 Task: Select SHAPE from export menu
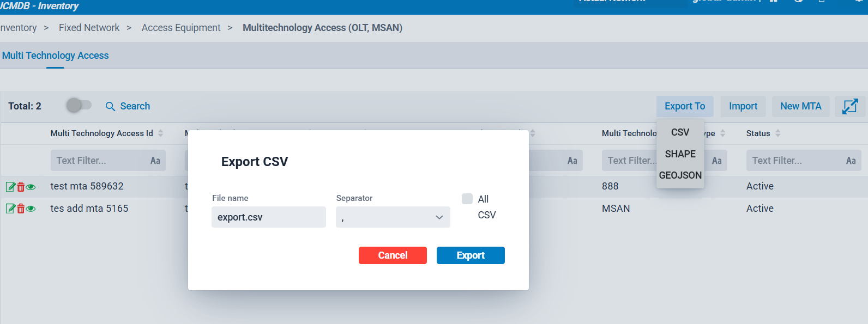pos(680,154)
